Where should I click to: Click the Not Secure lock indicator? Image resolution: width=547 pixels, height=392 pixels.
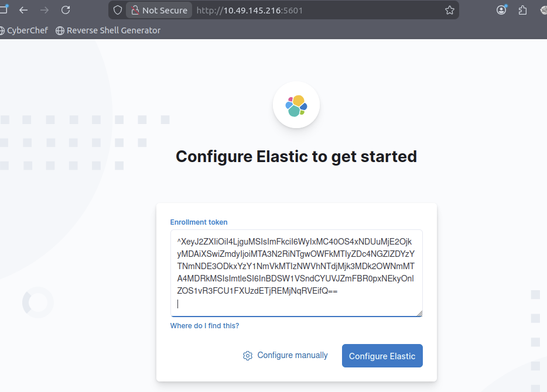(159, 10)
